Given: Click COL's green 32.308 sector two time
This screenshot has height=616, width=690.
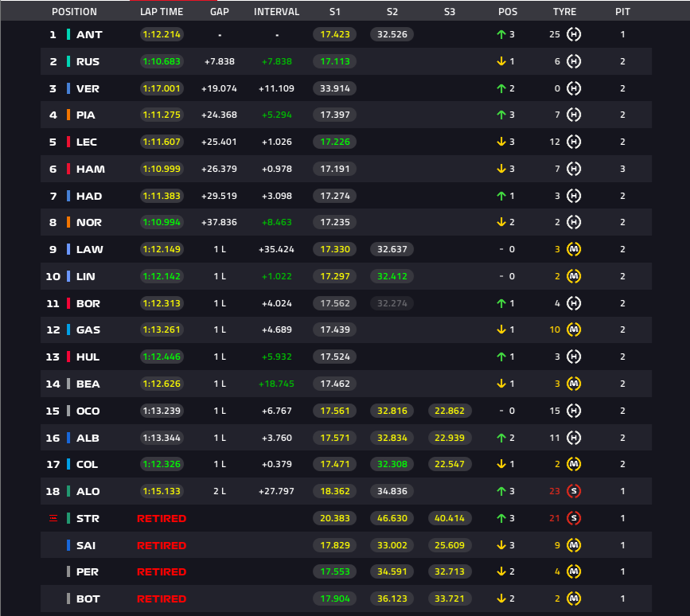Looking at the screenshot, I should (392, 464).
